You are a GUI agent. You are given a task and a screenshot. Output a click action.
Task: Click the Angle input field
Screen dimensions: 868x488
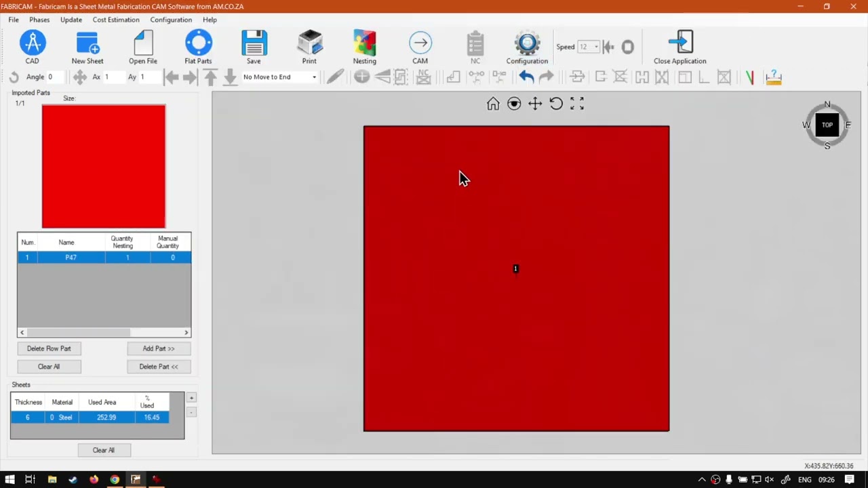pyautogui.click(x=56, y=77)
